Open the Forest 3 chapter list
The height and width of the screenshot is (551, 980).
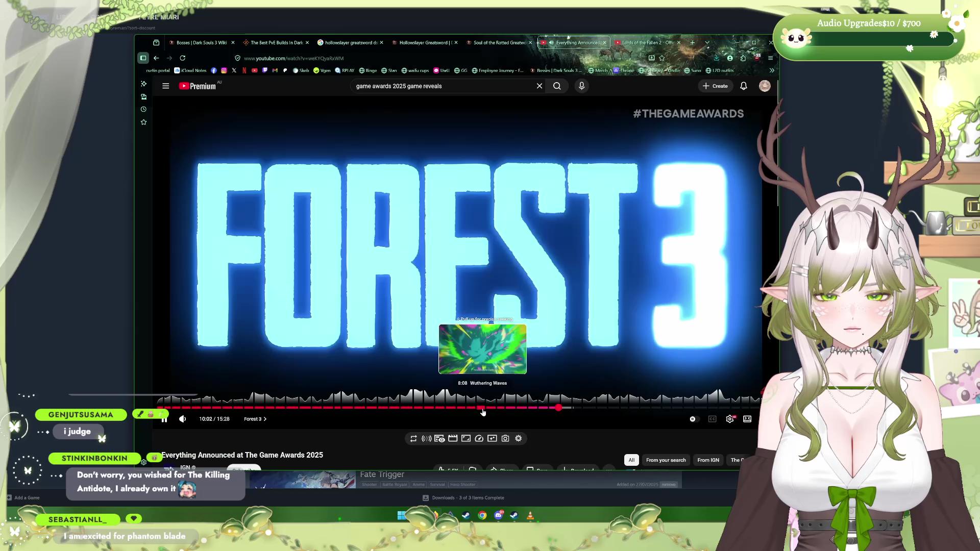[x=255, y=419]
